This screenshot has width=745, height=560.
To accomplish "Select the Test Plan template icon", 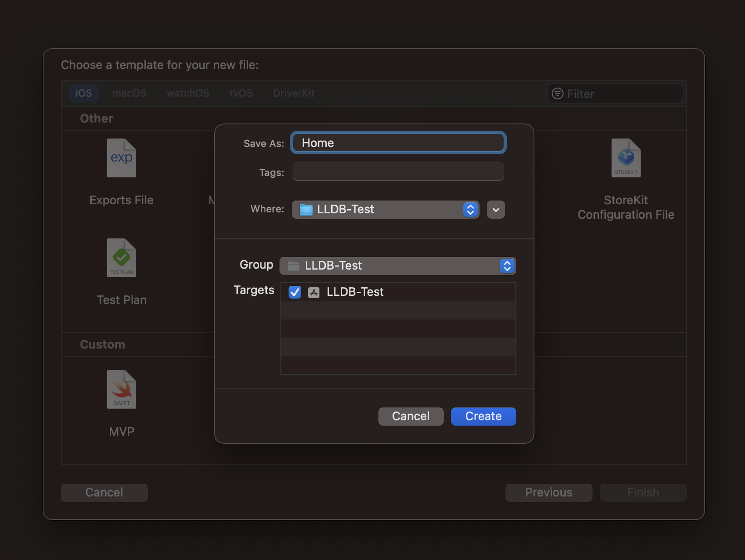I will point(121,258).
